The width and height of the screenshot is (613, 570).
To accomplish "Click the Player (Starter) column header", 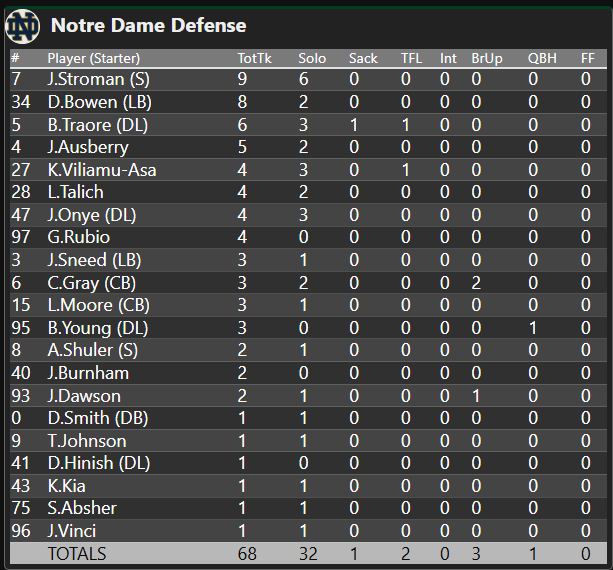I will coord(94,58).
